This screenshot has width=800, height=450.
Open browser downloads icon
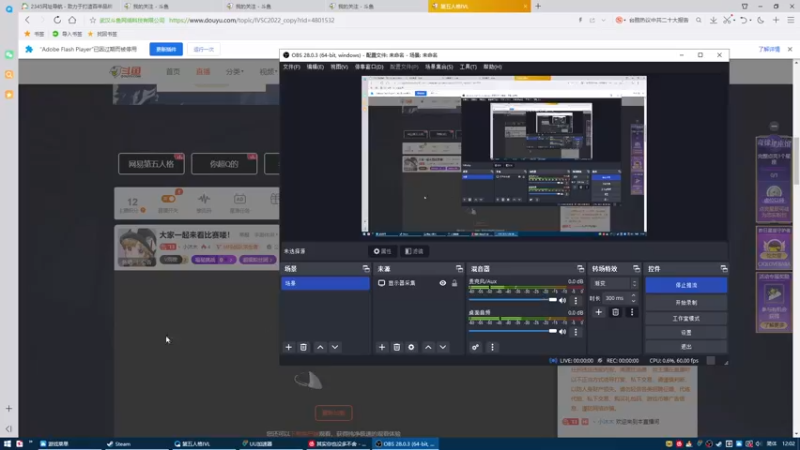(x=713, y=20)
